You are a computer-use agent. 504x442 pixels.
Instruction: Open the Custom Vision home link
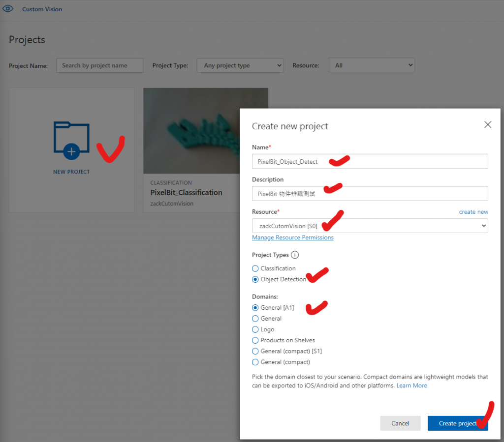pos(42,9)
